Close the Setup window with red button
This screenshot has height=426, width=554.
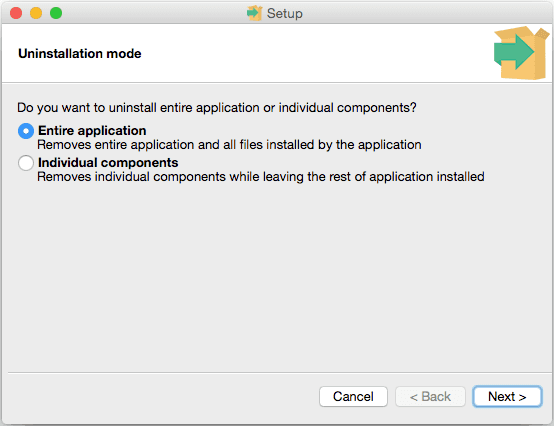coord(16,13)
